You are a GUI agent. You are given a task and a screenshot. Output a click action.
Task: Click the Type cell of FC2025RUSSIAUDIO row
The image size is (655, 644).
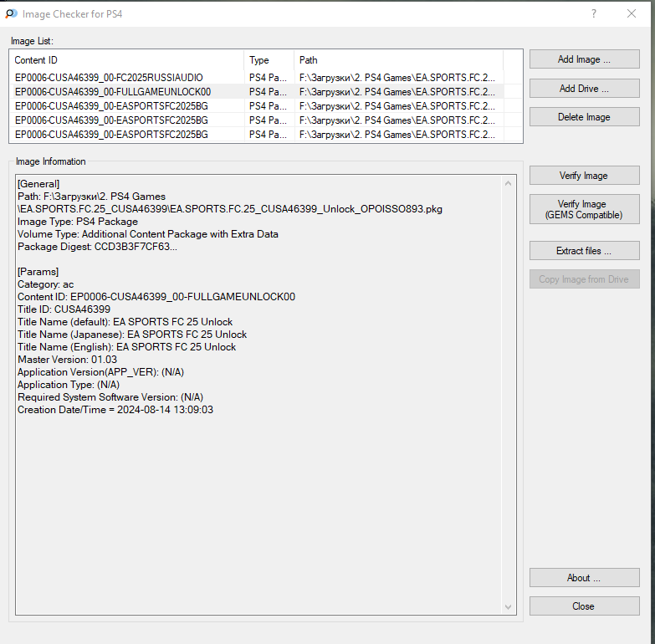[x=269, y=78]
